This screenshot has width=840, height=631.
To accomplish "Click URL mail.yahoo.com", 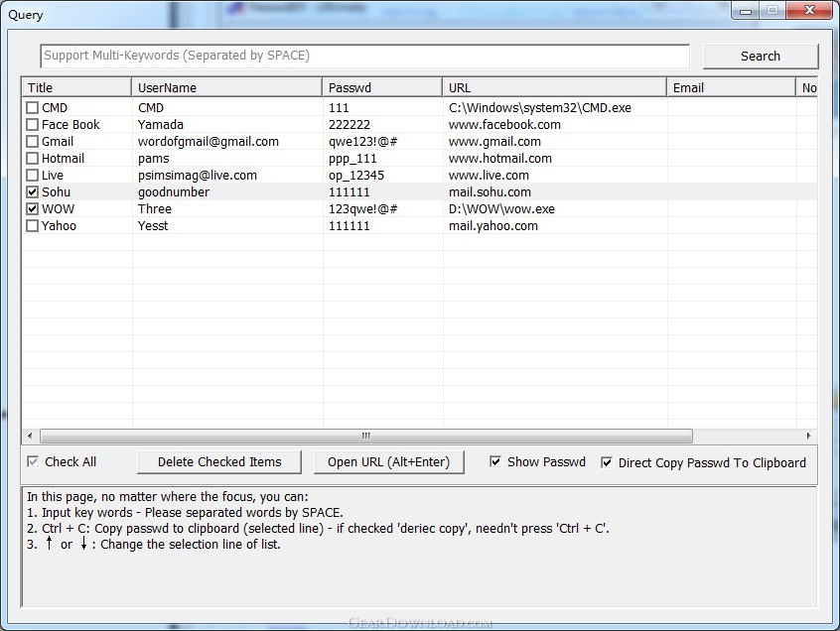I will click(492, 226).
